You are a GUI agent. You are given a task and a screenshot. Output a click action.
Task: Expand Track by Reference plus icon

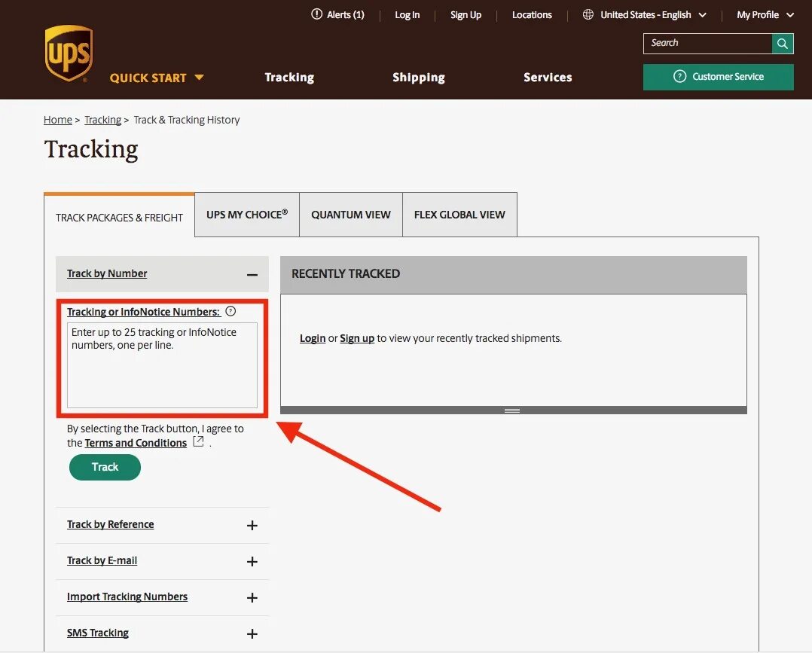click(252, 526)
